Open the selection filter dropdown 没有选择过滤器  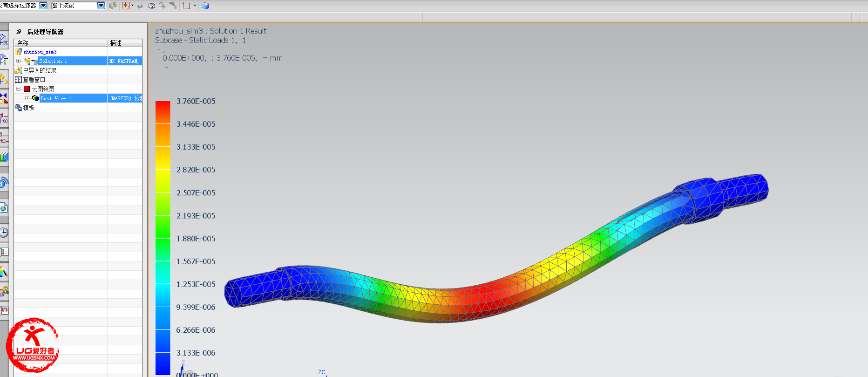coord(43,6)
